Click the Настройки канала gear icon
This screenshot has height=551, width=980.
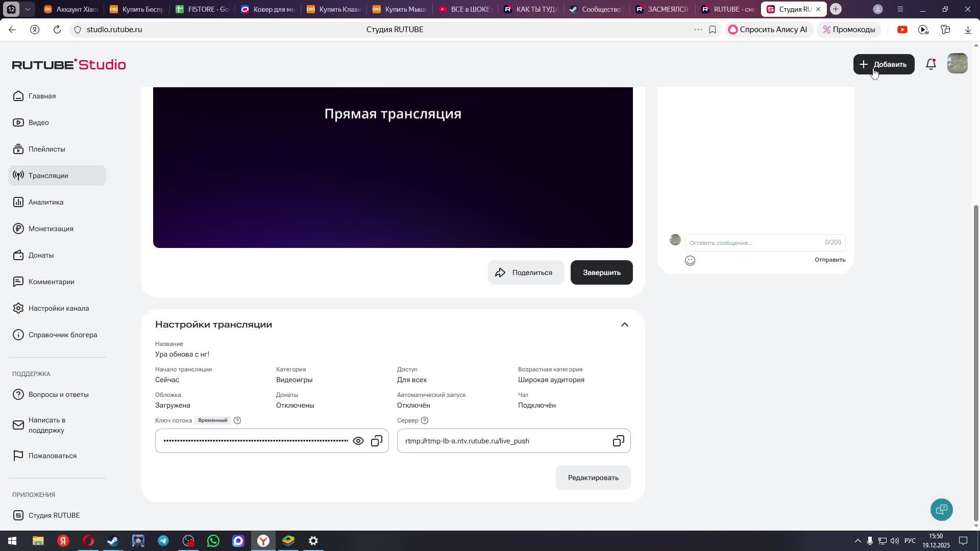(18, 308)
